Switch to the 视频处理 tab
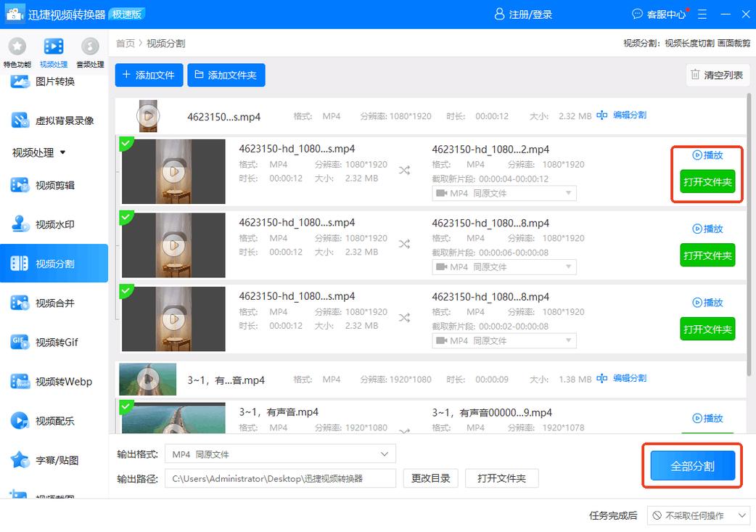 point(54,52)
